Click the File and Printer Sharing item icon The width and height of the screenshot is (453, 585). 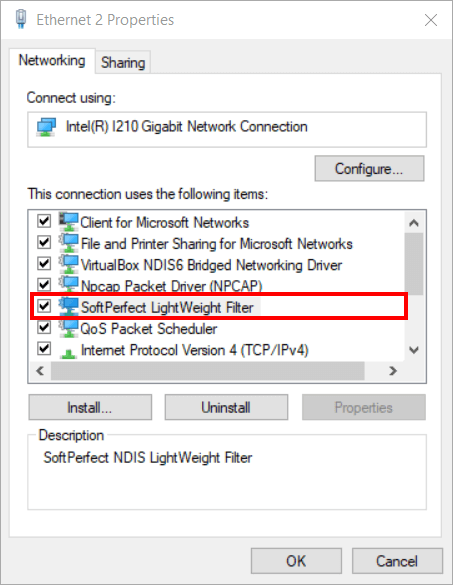(x=69, y=243)
